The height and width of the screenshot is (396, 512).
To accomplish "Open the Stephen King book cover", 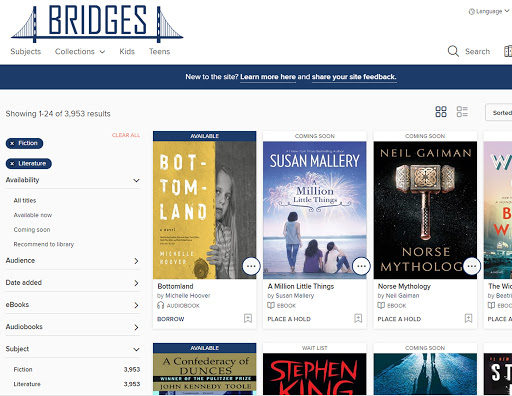I will tap(315, 374).
